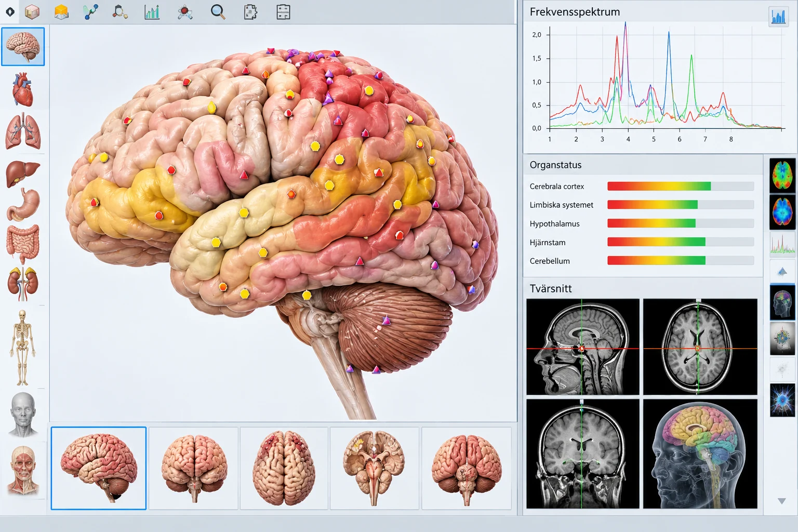Open the colored 3D brain head render

[x=700, y=454]
